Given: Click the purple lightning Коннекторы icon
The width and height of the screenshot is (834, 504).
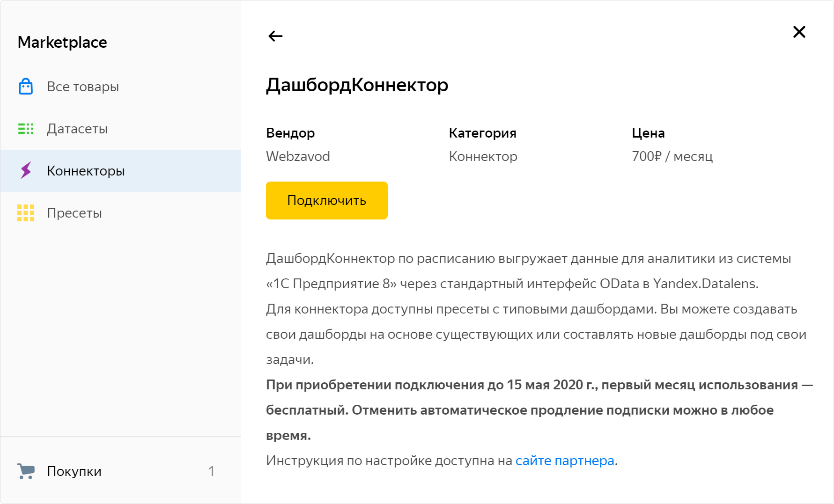Looking at the screenshot, I should tap(26, 171).
